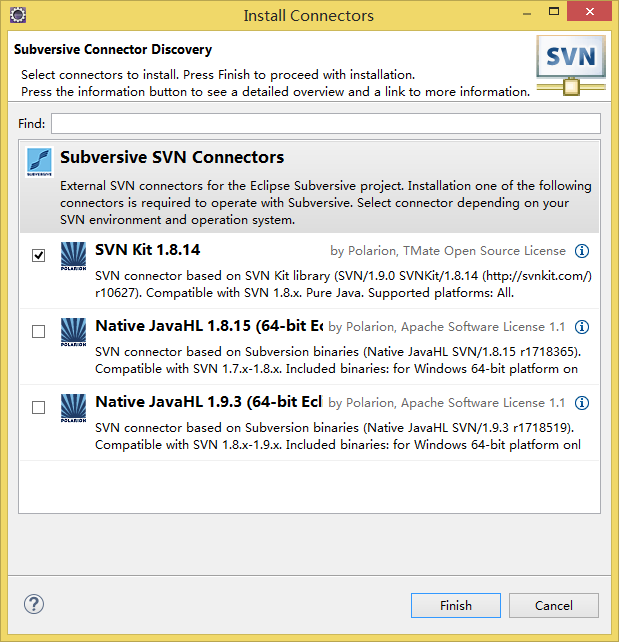The image size is (619, 642).
Task: Click the Eclipse icon in the title bar
Action: tap(18, 15)
